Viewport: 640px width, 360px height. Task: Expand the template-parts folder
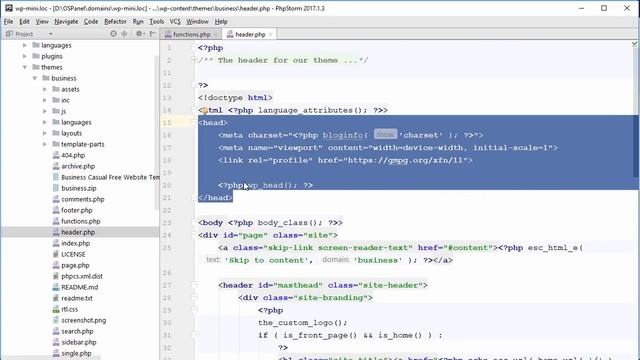[44, 144]
